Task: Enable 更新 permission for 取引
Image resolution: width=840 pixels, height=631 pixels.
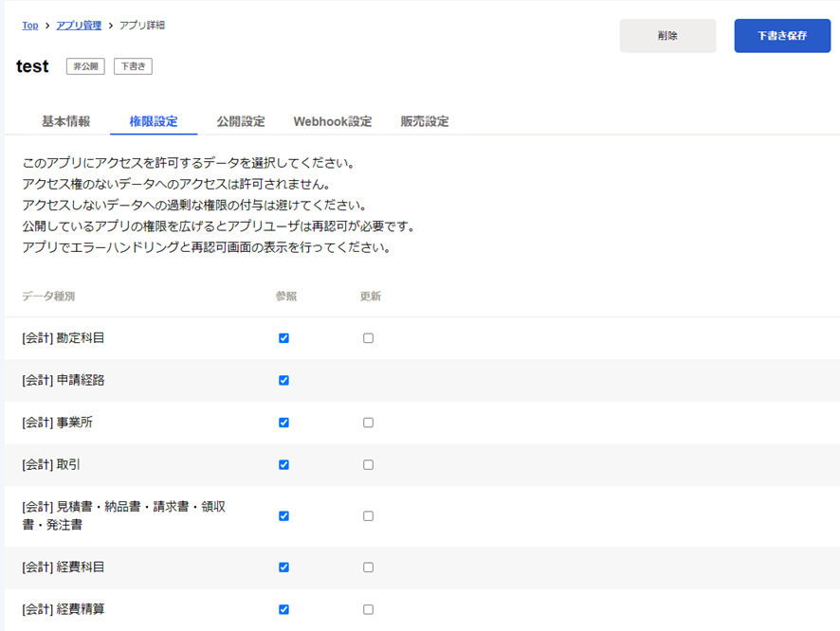Action: 368,465
